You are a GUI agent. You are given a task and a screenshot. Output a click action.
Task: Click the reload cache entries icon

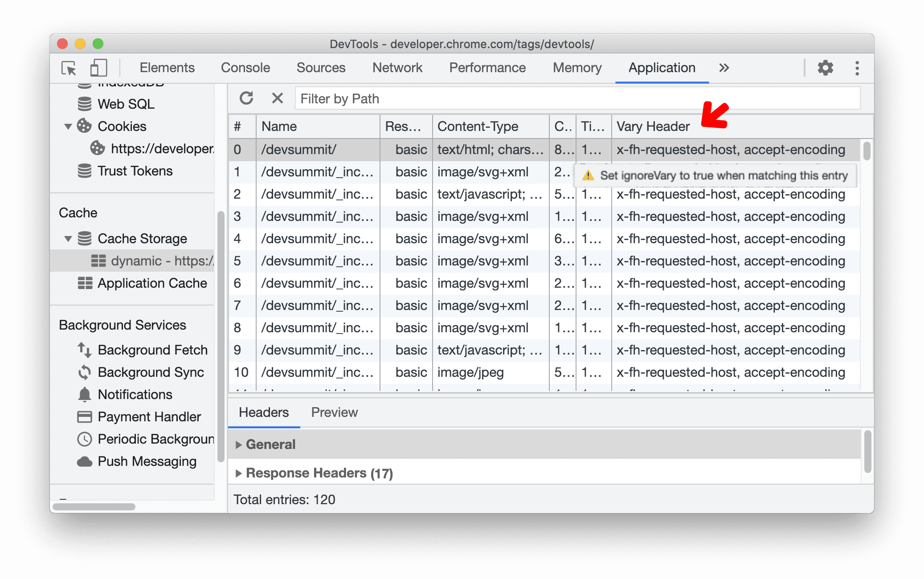pos(247,99)
